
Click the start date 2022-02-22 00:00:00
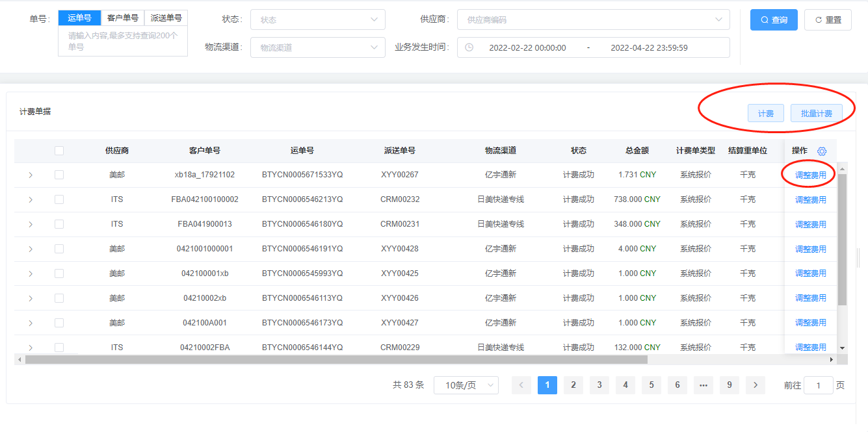[527, 47]
